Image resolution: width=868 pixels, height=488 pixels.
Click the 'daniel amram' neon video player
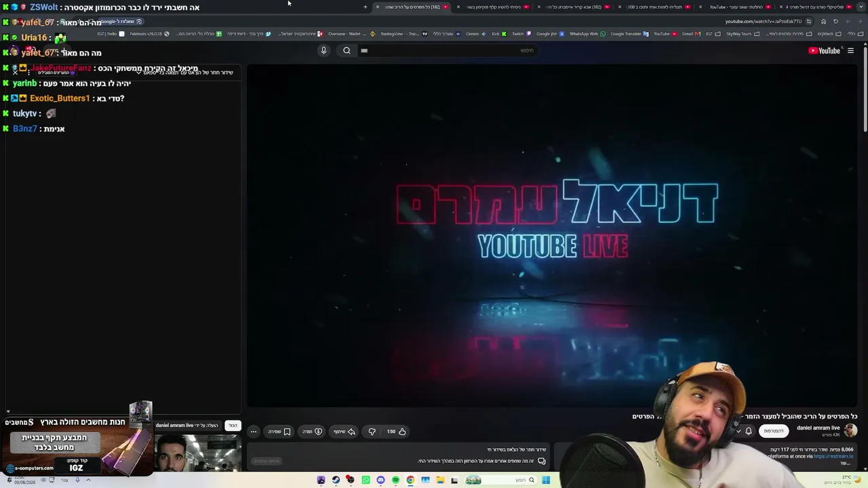tap(552, 235)
